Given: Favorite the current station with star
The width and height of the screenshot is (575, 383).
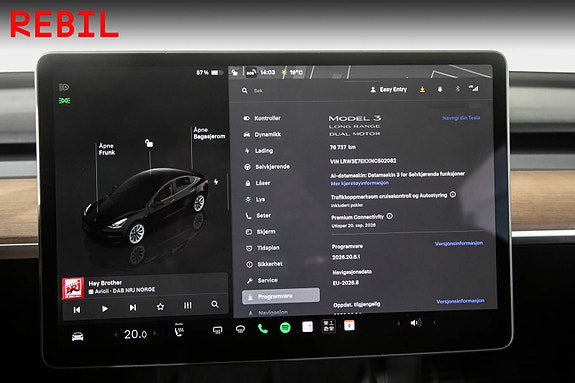Looking at the screenshot, I should [160, 306].
